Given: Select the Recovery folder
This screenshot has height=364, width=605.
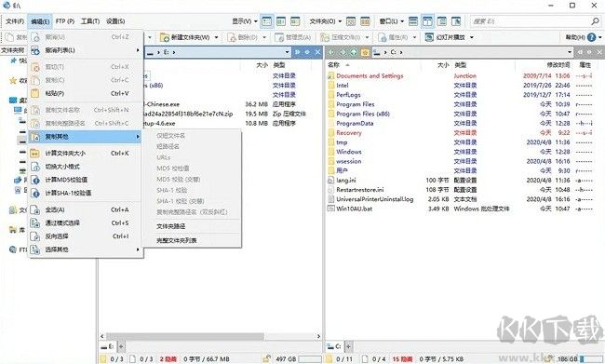Looking at the screenshot, I should 349,133.
